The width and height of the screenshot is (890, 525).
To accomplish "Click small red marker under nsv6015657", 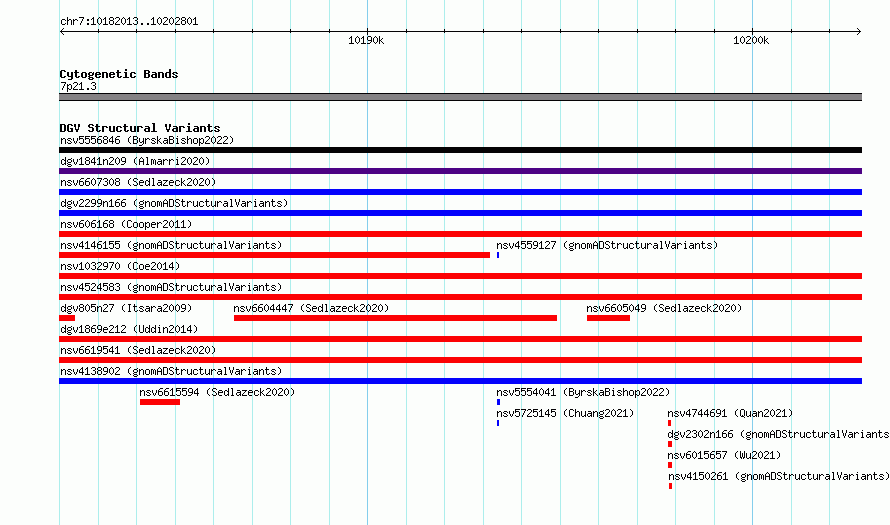I will 670,465.
